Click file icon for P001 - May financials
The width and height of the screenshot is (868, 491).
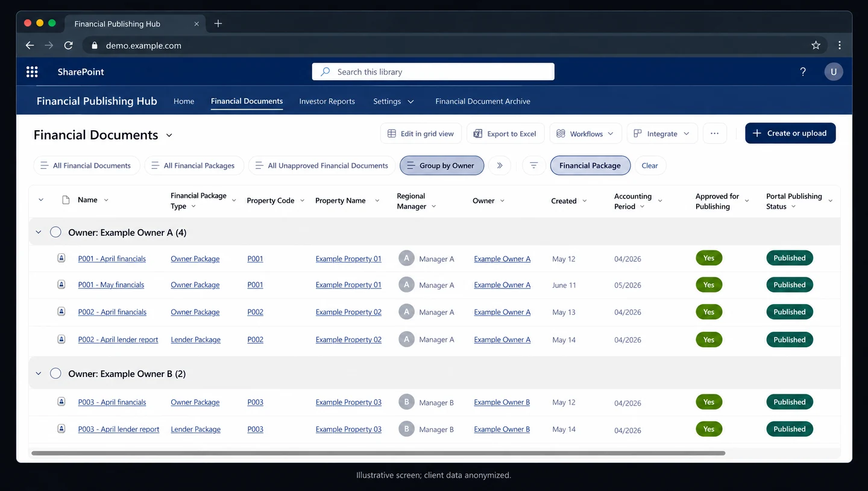[61, 284]
